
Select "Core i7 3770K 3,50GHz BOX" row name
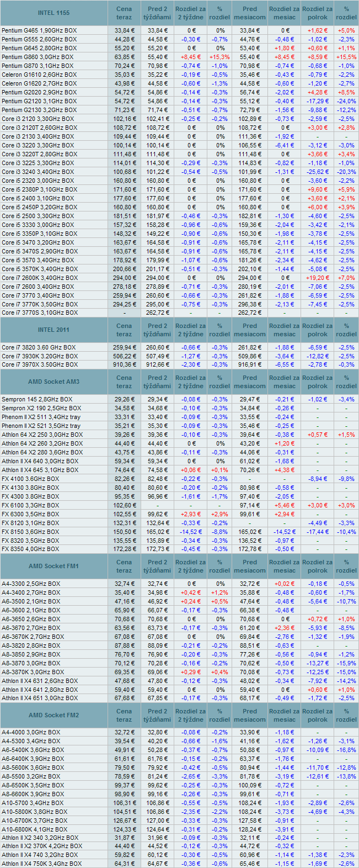click(40, 304)
